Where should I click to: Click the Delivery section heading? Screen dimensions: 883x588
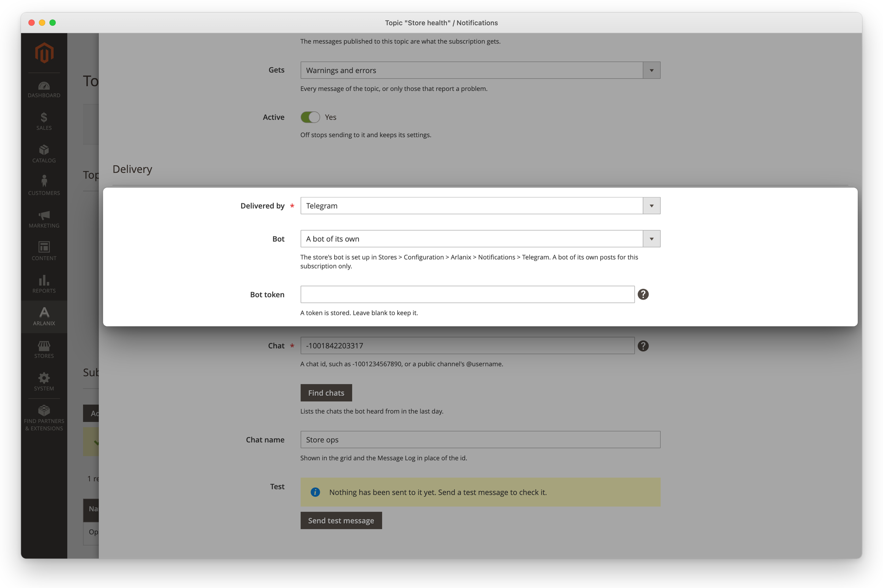132,169
